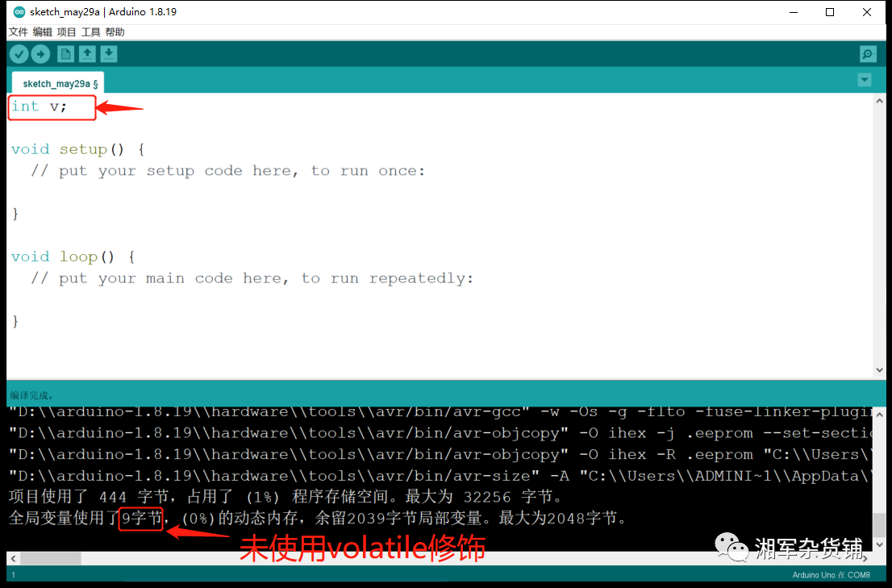Open the Serial Monitor magnifier icon
The height and width of the screenshot is (588, 892).
point(868,54)
